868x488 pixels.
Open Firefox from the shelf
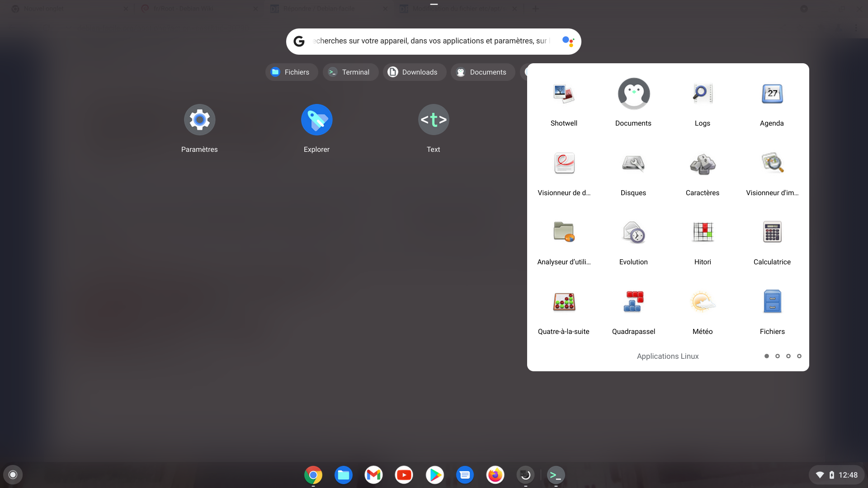[x=495, y=475]
